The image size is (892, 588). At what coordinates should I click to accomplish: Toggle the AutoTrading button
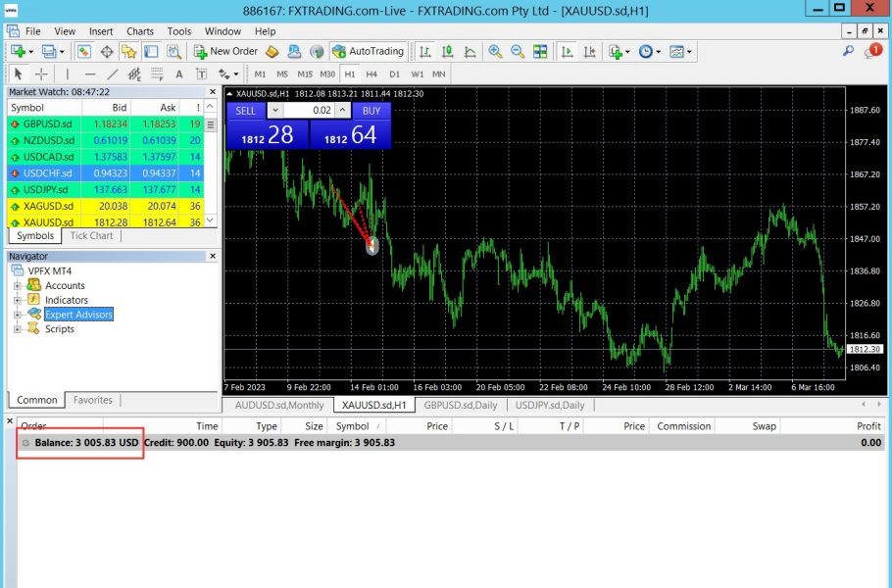click(369, 51)
